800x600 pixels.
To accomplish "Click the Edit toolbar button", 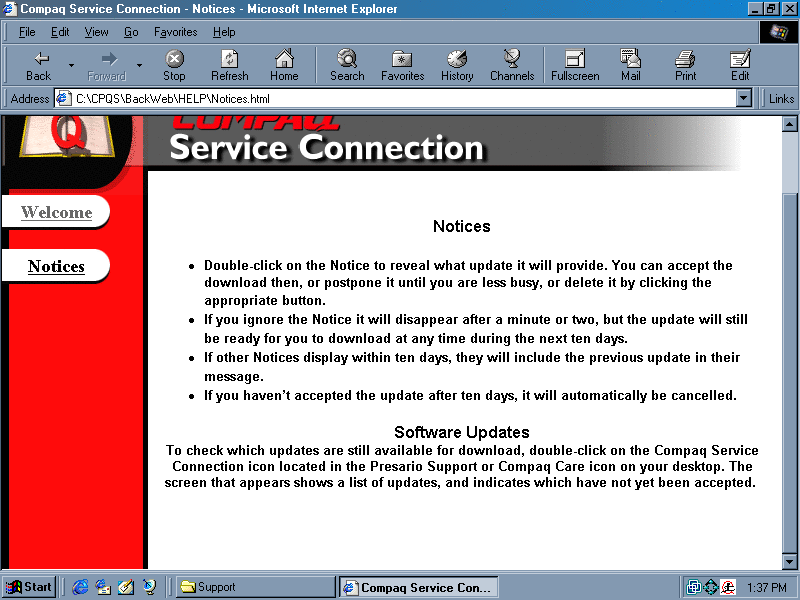I will coord(740,65).
